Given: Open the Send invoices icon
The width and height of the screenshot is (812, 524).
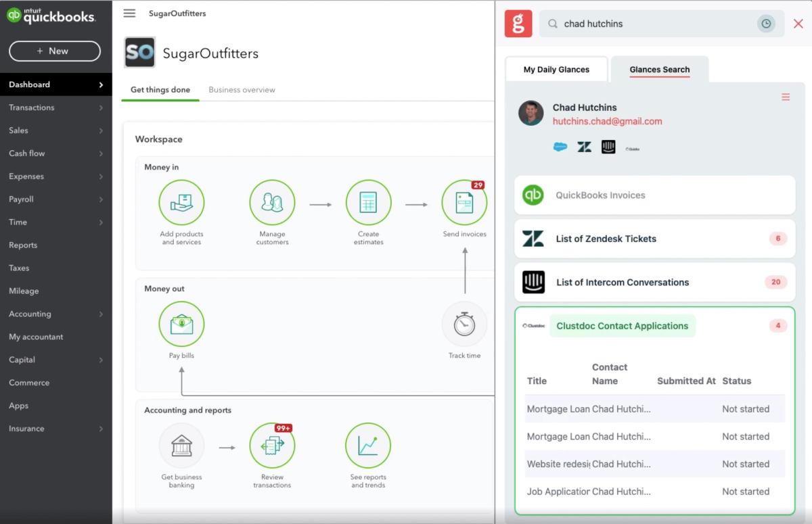Looking at the screenshot, I should (x=464, y=202).
